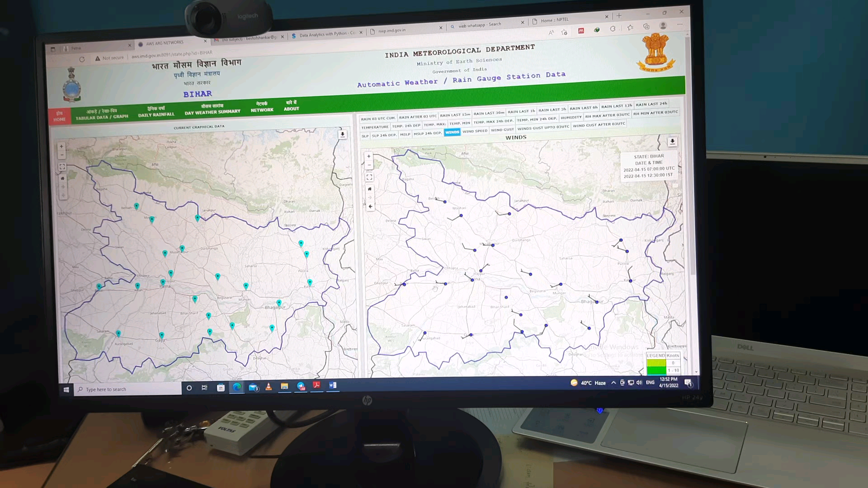Open Task View on the taskbar

[x=204, y=388]
